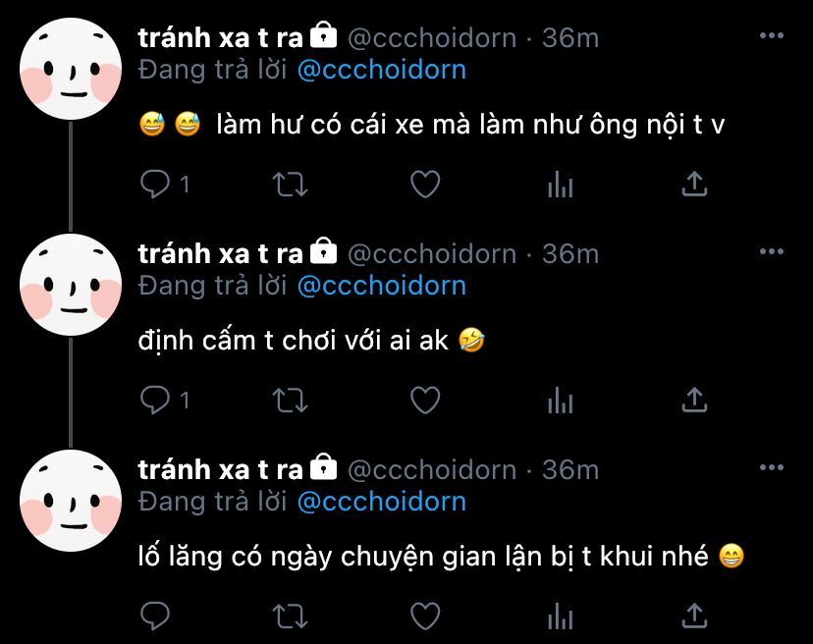The image size is (813, 644).
Task: View analytics of the 'ông nội t v' tweet
Action: [560, 185]
